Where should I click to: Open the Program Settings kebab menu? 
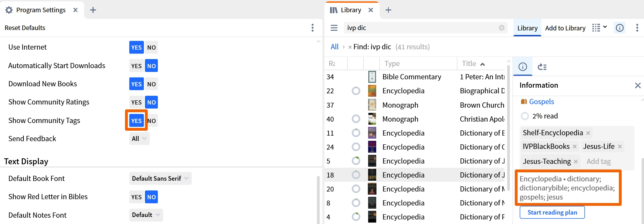click(313, 28)
